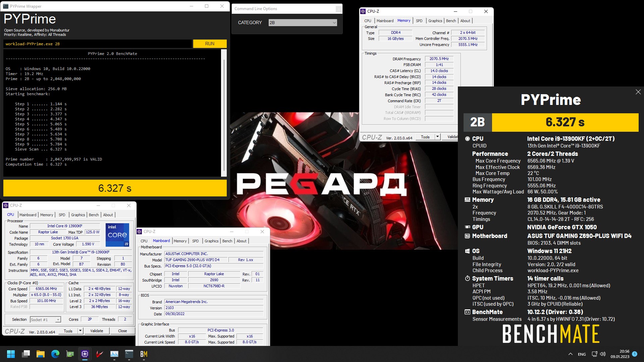Click CAS# Latency 14.0 clocks value

coord(439,71)
